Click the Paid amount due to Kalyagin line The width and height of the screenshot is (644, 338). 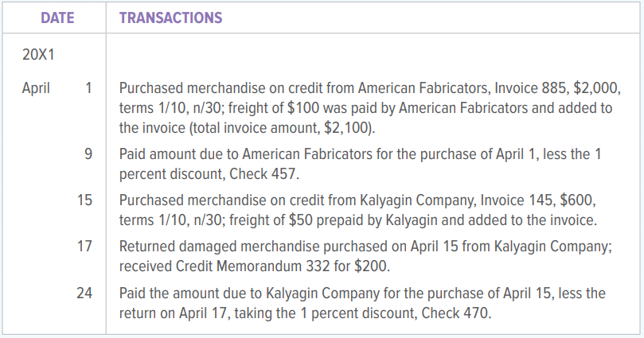coord(362,293)
